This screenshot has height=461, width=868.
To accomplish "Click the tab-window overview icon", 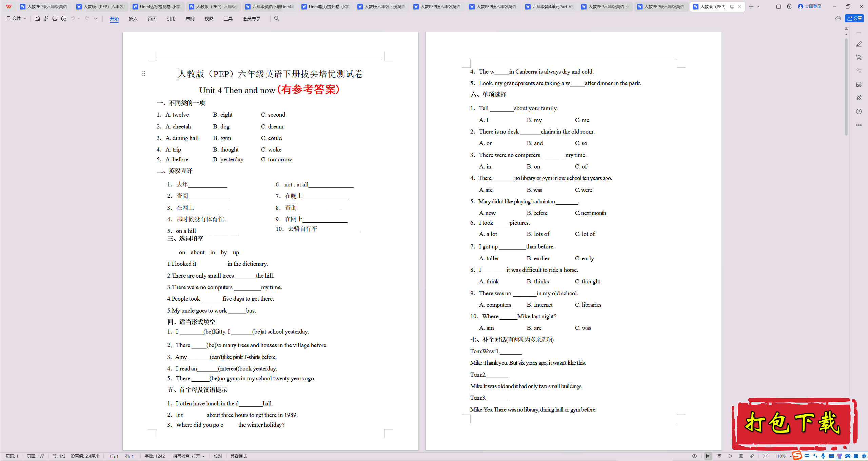I will point(778,6).
